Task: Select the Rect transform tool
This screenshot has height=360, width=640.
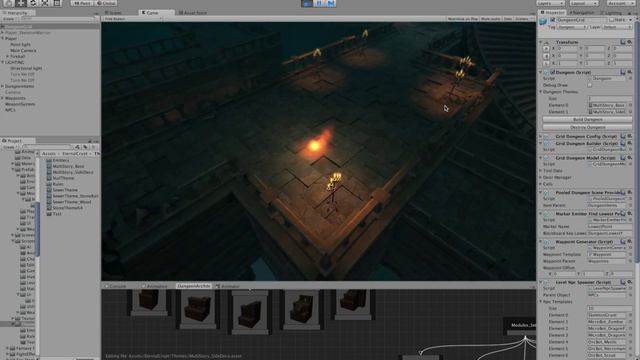Action: point(57,3)
